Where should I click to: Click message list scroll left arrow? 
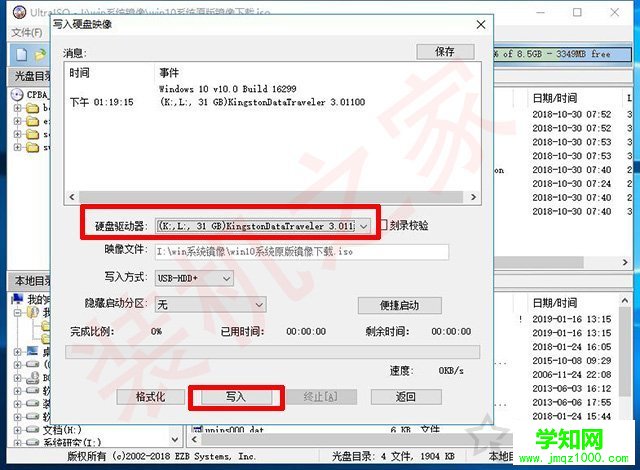(x=72, y=197)
